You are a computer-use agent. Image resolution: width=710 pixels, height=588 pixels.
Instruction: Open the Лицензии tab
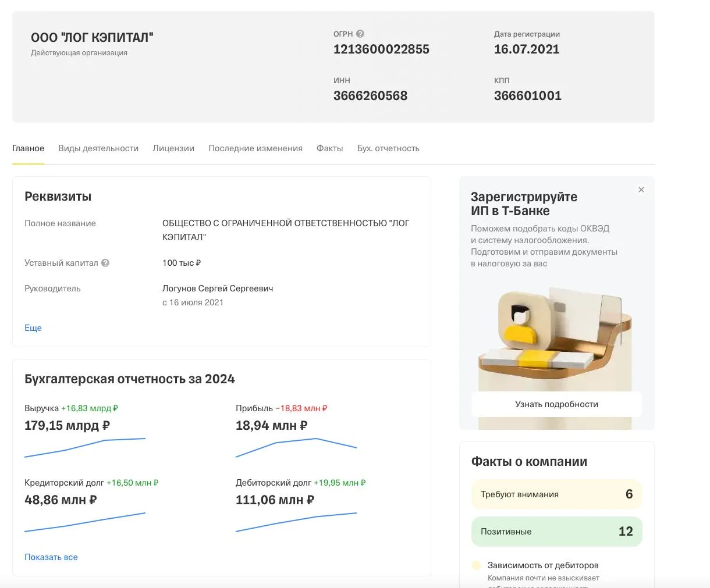[173, 148]
